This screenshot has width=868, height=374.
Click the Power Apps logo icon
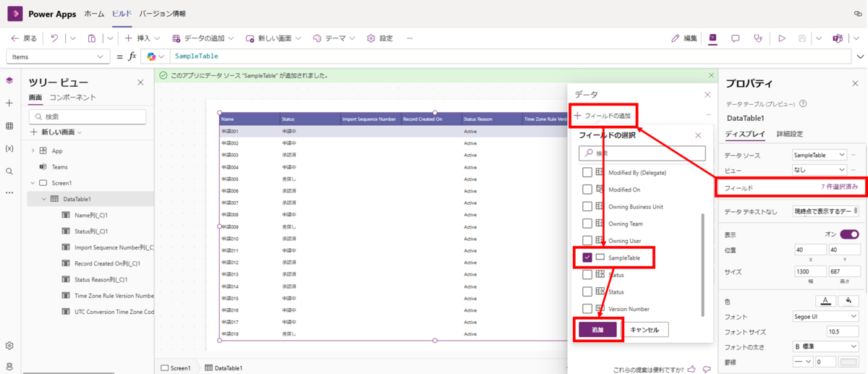(14, 14)
